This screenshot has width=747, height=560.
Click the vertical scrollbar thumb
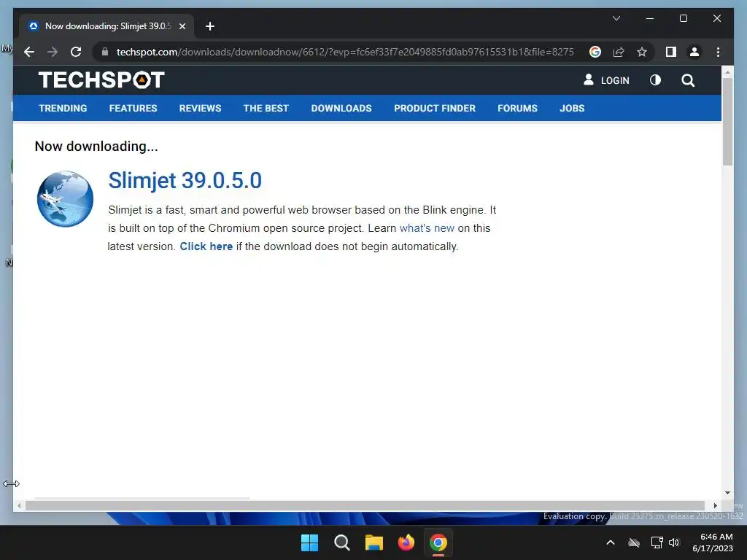(727, 122)
